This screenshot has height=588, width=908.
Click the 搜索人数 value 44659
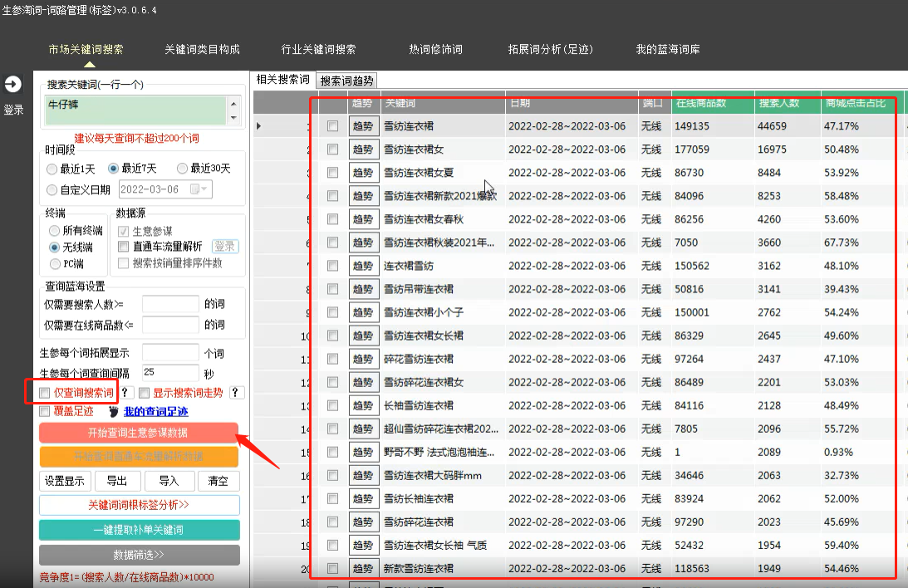pos(772,126)
